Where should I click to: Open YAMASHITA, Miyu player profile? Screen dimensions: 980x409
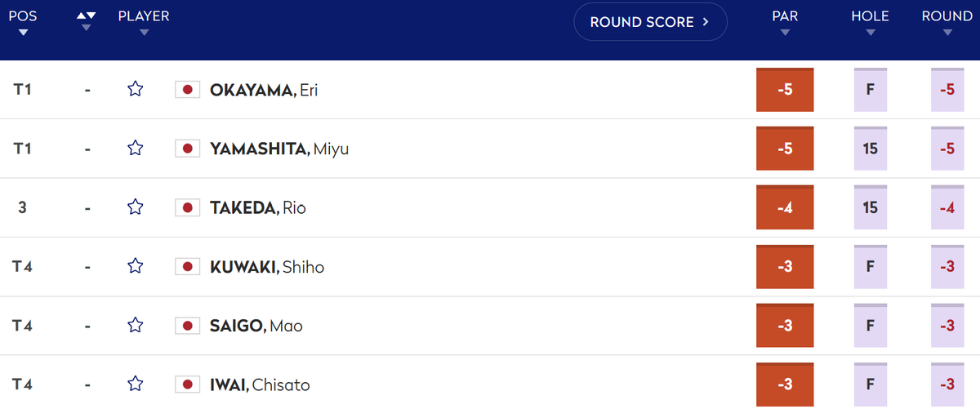[279, 149]
